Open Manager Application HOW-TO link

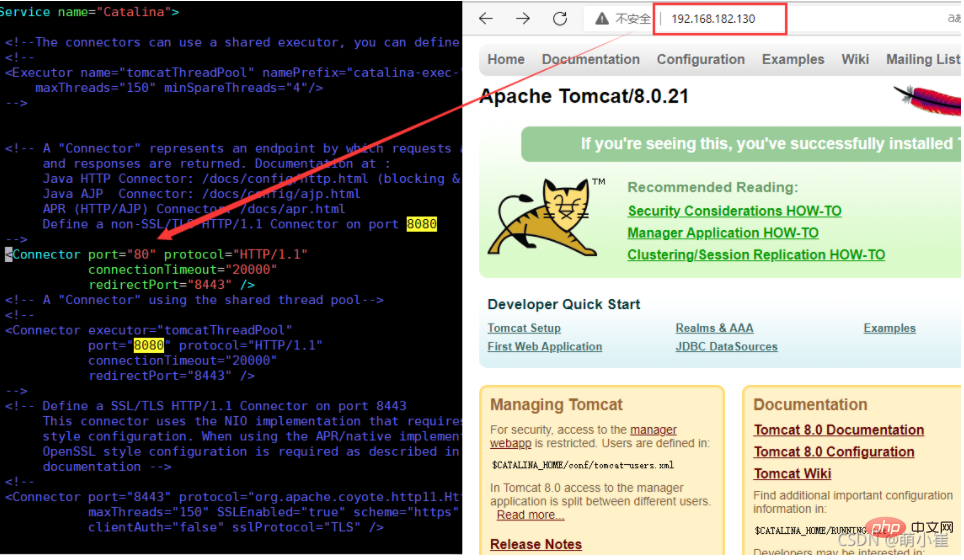click(x=722, y=233)
